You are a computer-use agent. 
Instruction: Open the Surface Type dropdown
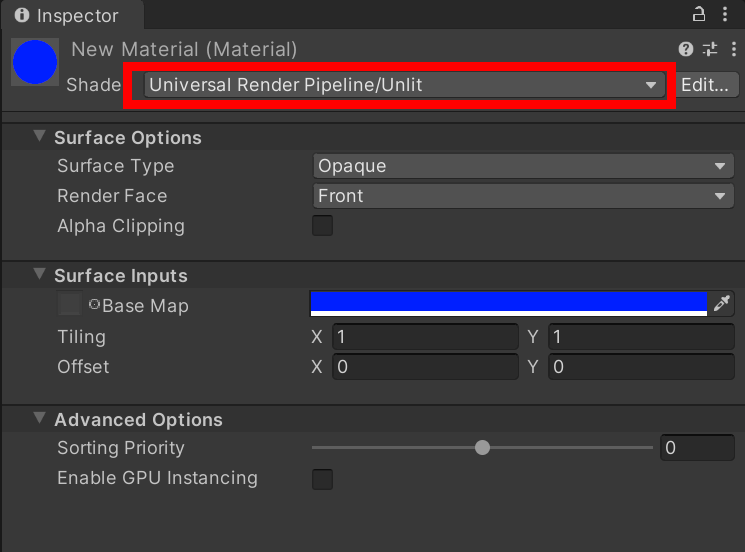[x=523, y=166]
